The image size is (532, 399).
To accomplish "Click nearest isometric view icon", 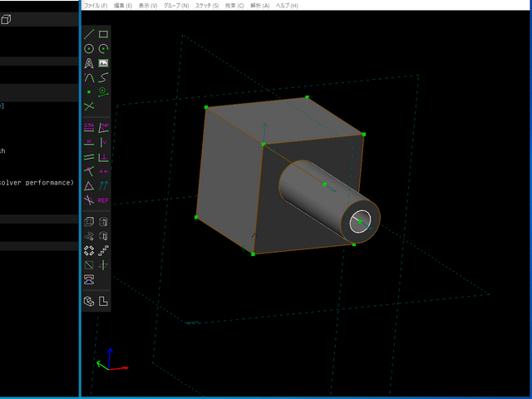I will (89, 301).
